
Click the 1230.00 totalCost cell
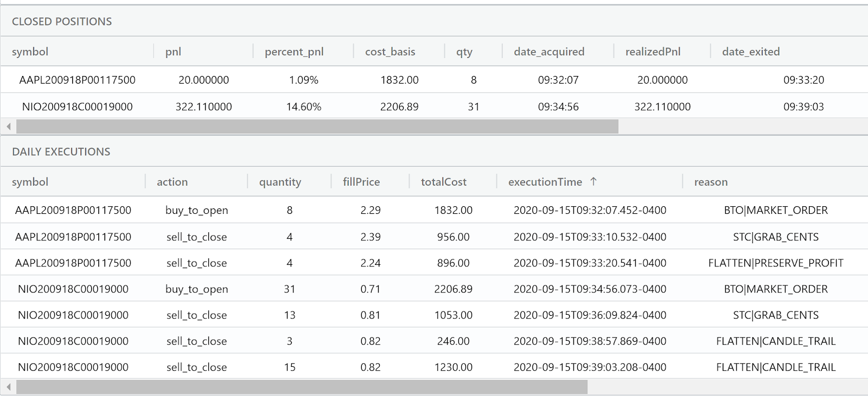[454, 367]
